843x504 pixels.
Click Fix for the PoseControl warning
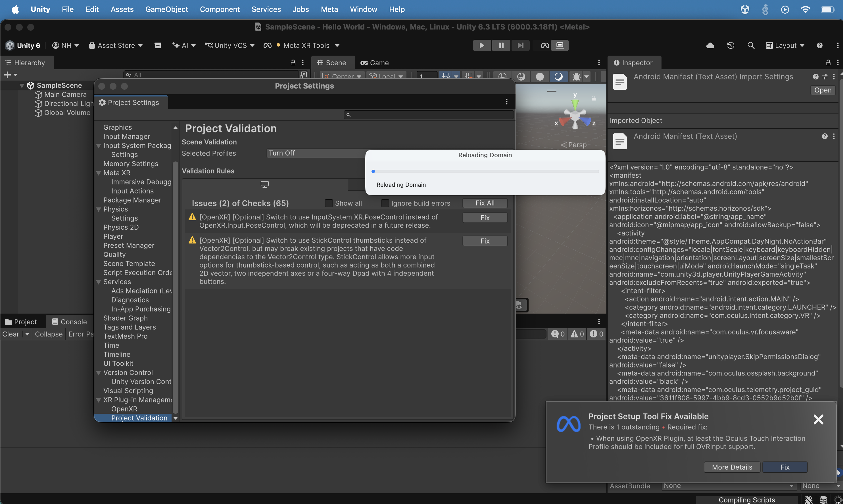click(485, 218)
